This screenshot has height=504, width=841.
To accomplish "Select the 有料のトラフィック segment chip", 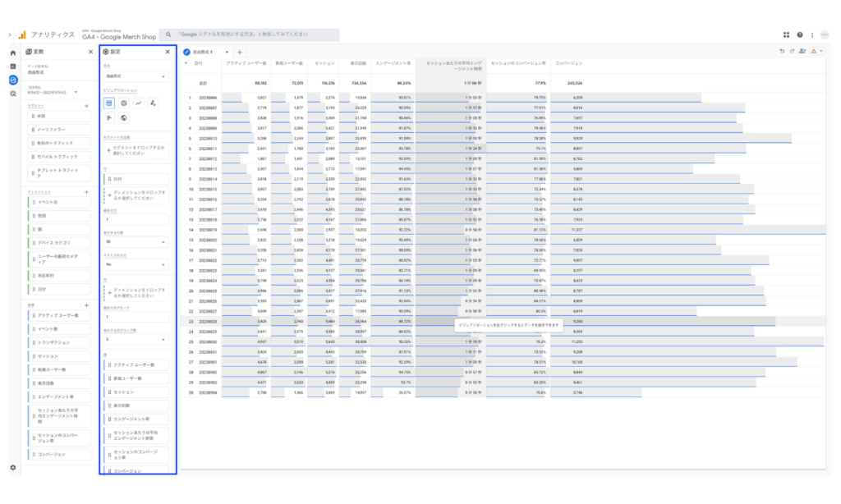I will 59,143.
